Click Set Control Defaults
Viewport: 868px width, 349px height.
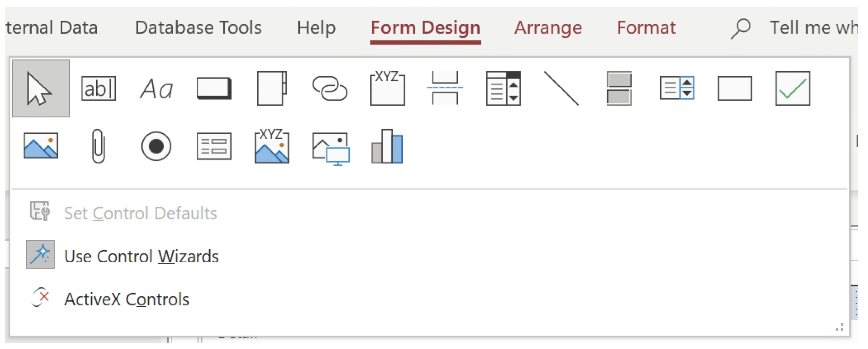140,213
